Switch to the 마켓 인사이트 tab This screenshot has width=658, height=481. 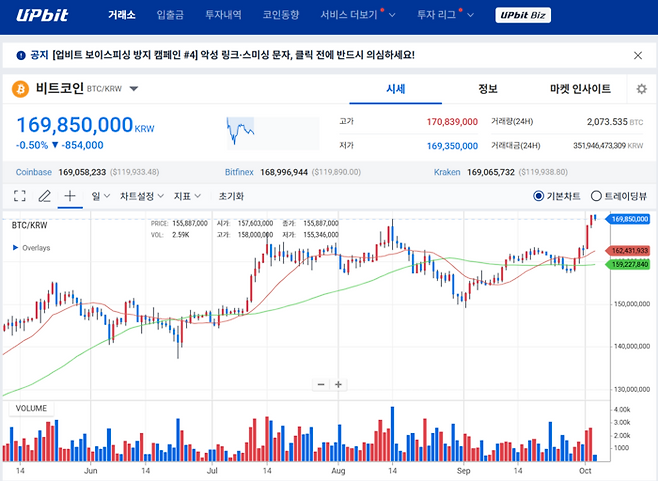(x=580, y=89)
